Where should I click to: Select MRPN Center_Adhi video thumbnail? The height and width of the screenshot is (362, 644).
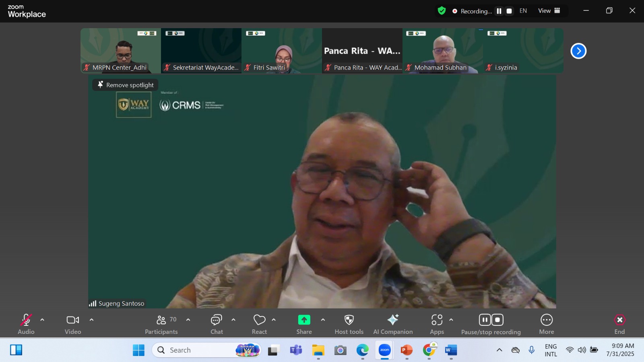[121, 51]
